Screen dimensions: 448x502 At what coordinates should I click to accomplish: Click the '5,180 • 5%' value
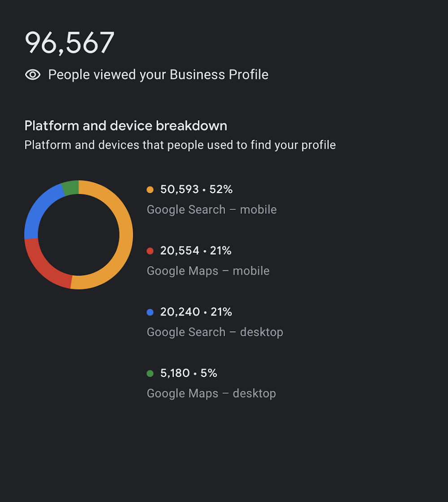click(189, 373)
